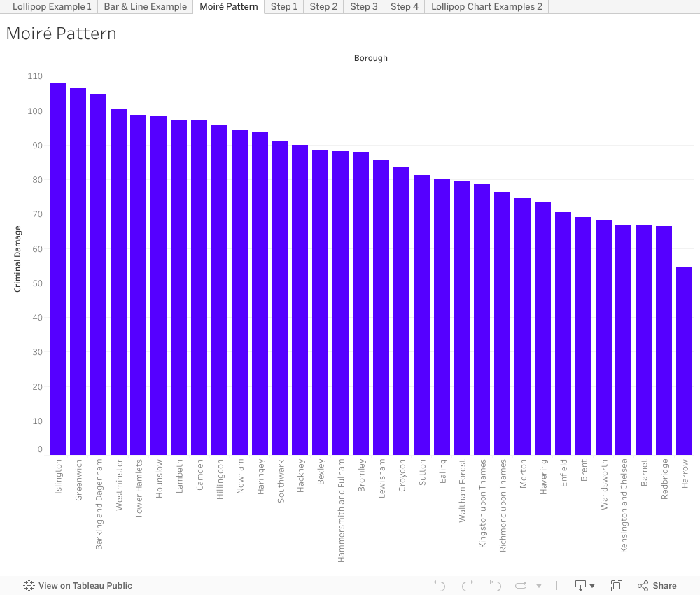
Task: Click the Share network icon
Action: [642, 585]
